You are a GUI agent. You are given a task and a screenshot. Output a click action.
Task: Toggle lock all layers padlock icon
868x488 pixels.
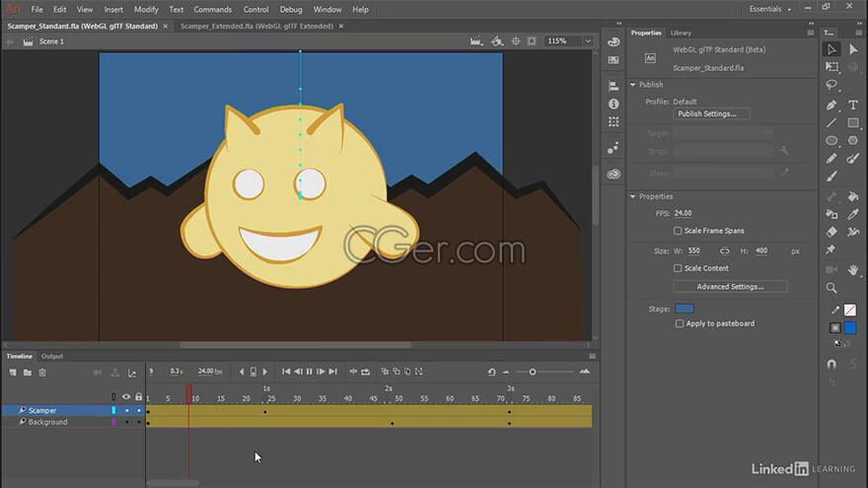[x=139, y=396]
